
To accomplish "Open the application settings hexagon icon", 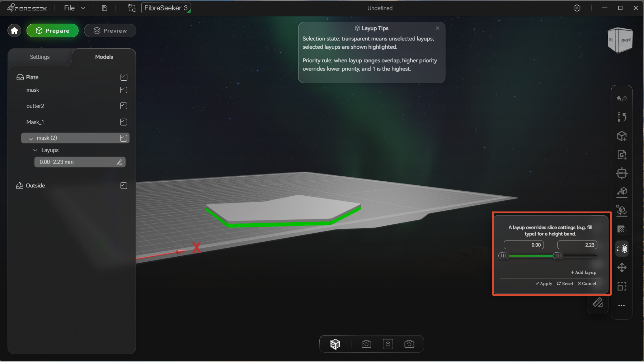I will (x=577, y=8).
